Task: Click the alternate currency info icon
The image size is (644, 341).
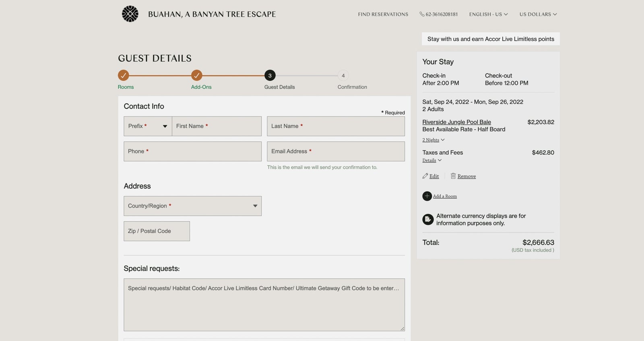Action: [428, 219]
